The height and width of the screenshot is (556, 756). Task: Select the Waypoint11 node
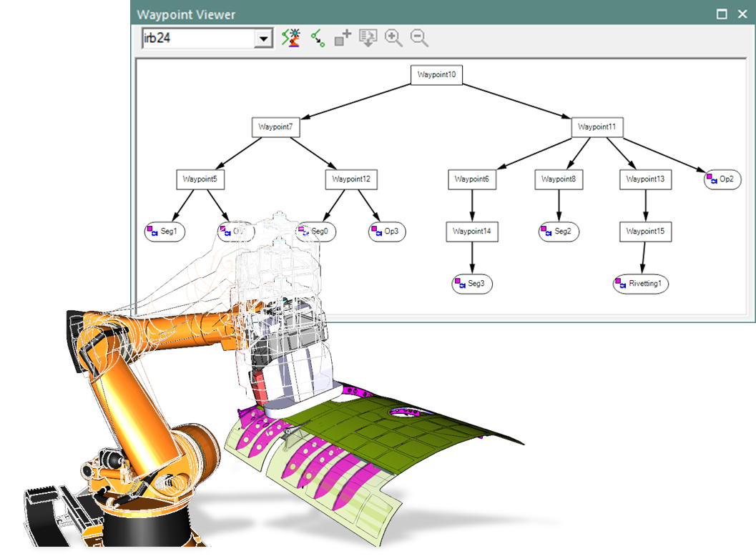597,126
